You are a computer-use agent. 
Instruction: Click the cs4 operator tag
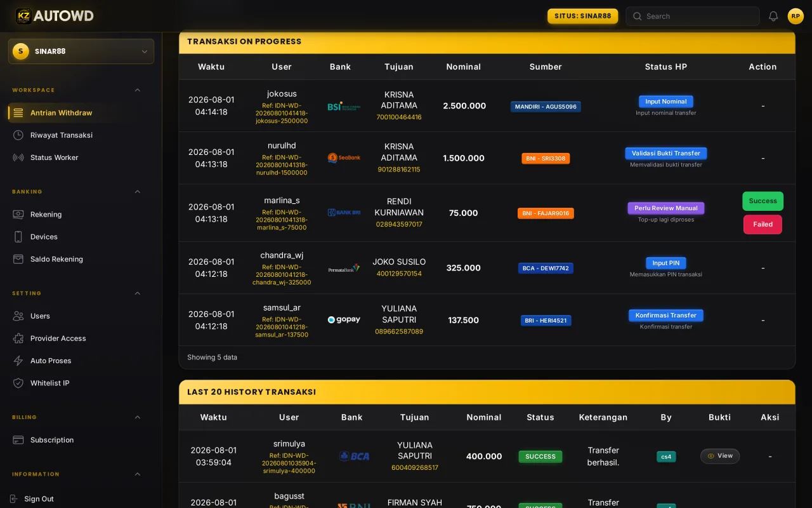pos(666,457)
